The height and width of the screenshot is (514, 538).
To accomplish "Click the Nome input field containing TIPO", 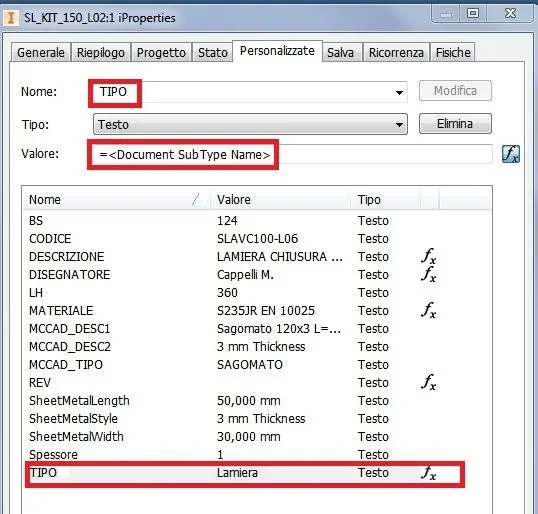I will (250, 92).
